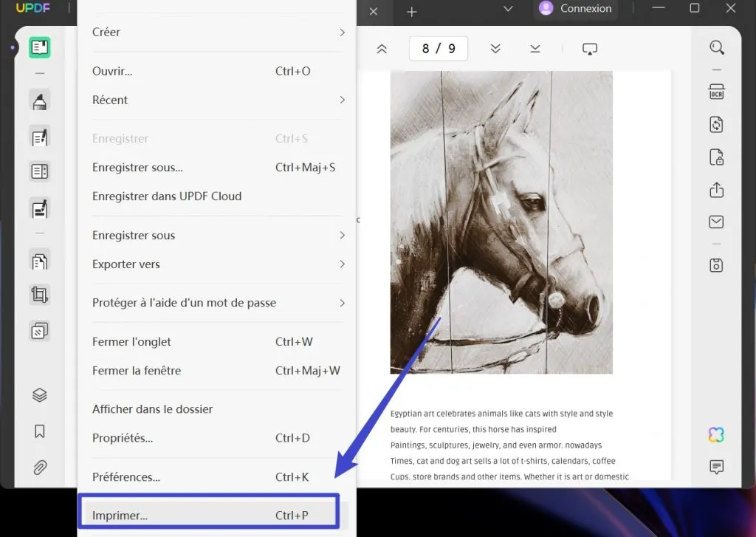Viewport: 756px width, 537px height.
Task: Open the document conversion tool
Action: (716, 124)
